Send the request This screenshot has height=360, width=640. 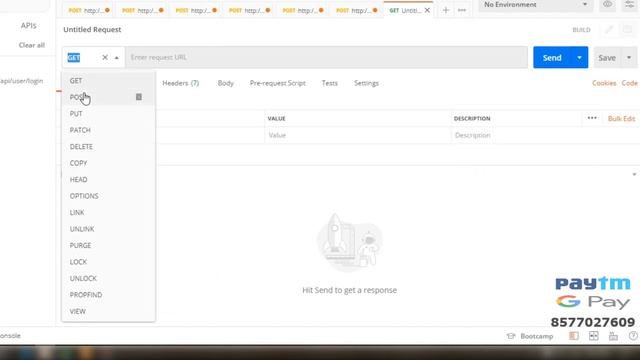pos(552,58)
